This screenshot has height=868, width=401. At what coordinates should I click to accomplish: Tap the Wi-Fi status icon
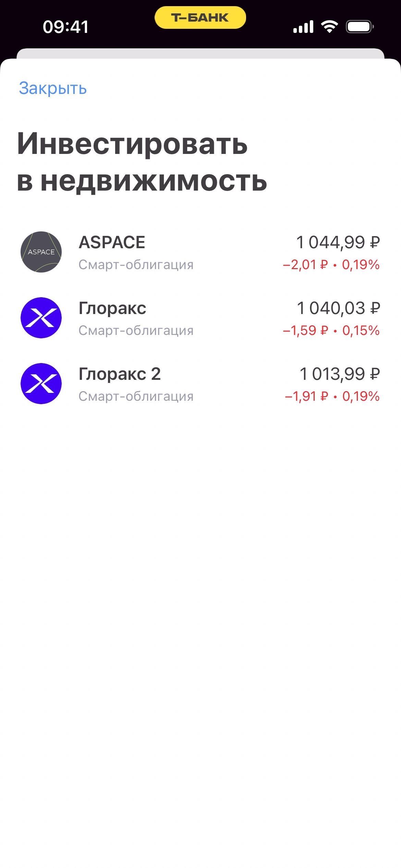point(329,26)
